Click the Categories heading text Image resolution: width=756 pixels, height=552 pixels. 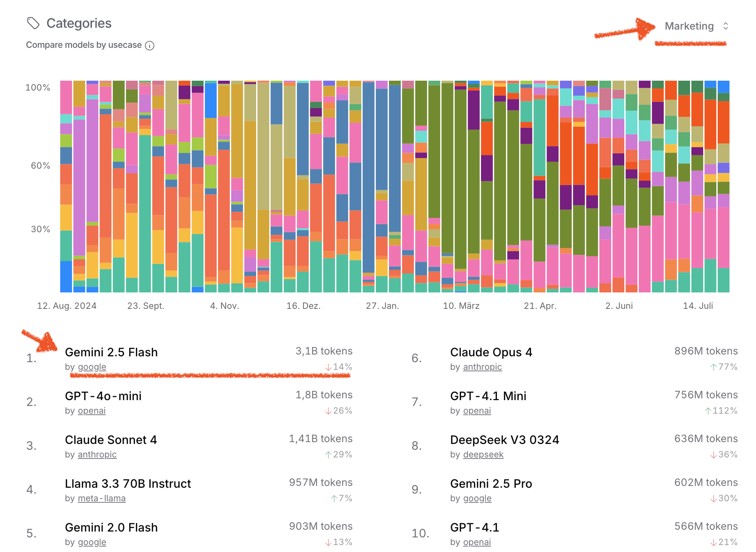pyautogui.click(x=79, y=23)
